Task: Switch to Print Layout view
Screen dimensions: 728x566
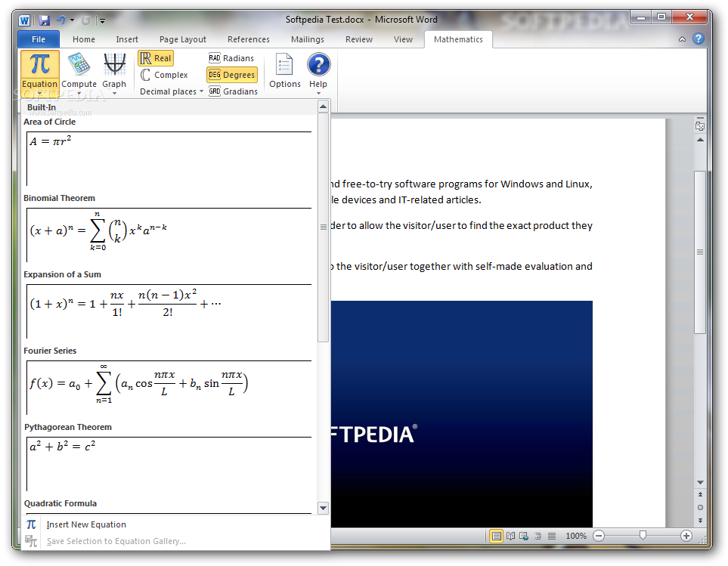Action: click(x=497, y=537)
